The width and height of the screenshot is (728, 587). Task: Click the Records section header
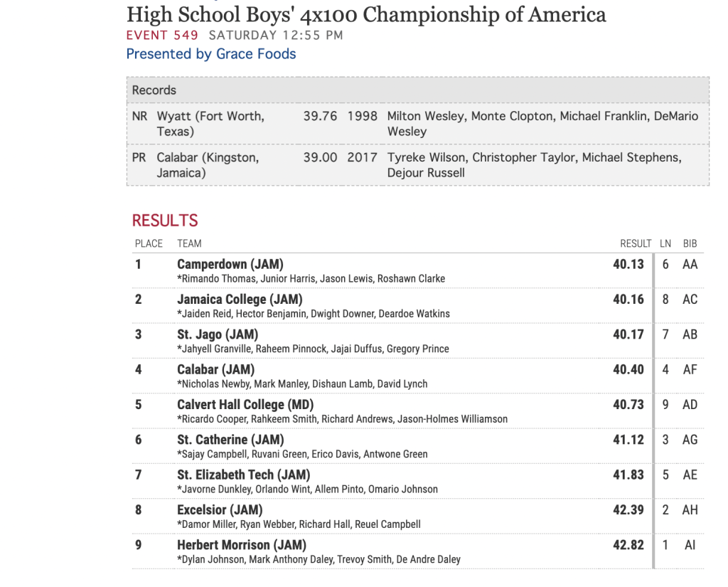[154, 90]
